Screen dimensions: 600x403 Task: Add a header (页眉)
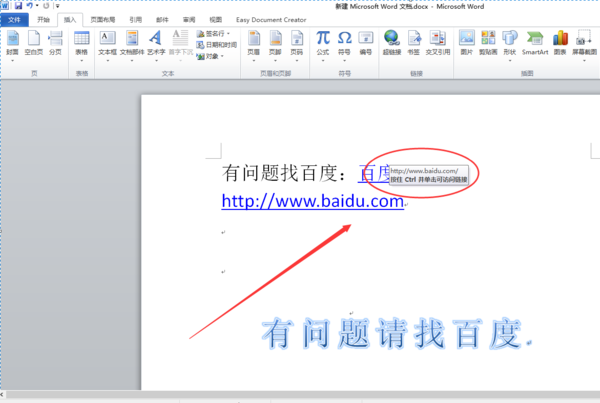pos(254,46)
